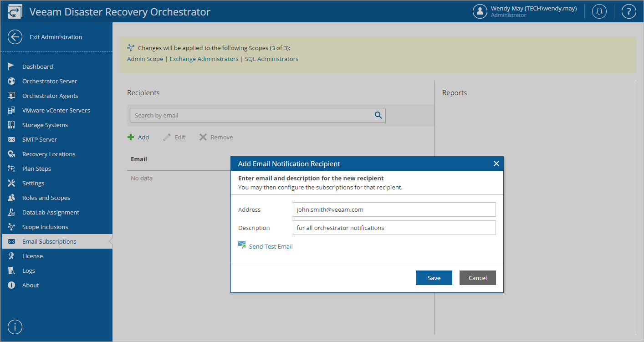Click the About info icon
This screenshot has width=644, height=342.
click(12, 285)
